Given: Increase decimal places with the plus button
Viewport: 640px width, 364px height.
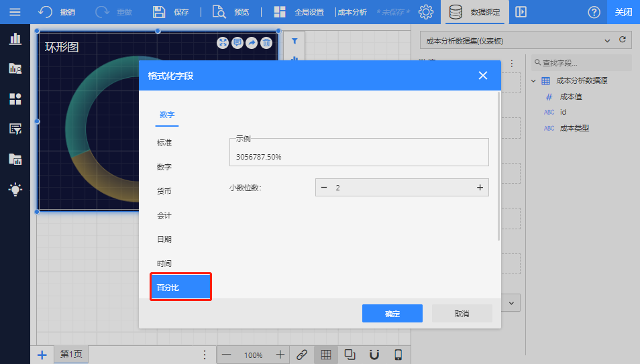Looking at the screenshot, I should coord(480,188).
